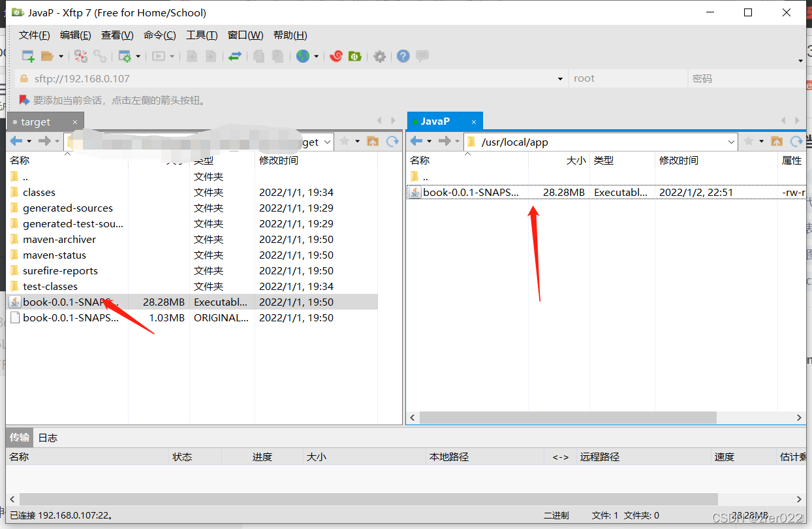812x529 pixels.
Task: Sort local pane by 修改时间 column
Action: click(x=316, y=160)
